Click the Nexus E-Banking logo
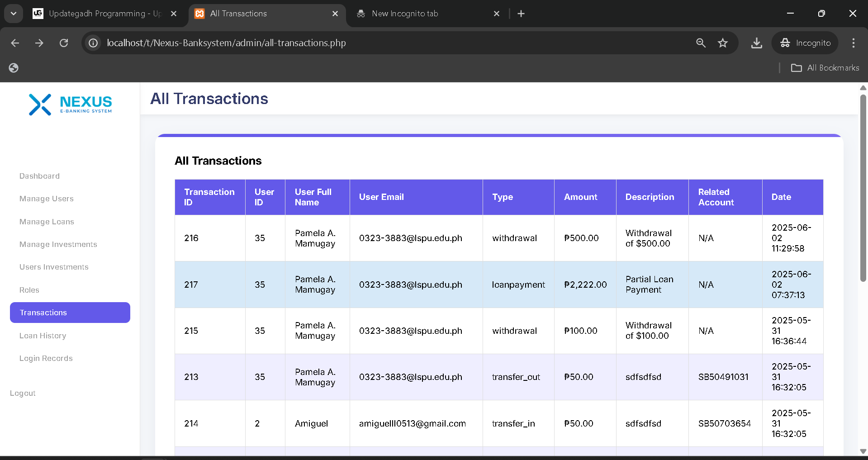The height and width of the screenshot is (460, 868). pos(70,104)
